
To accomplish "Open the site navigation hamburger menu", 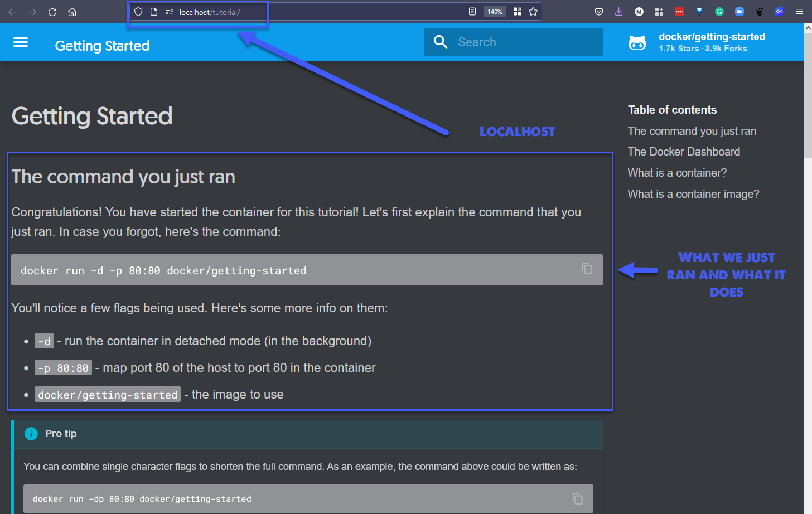I will click(x=21, y=42).
